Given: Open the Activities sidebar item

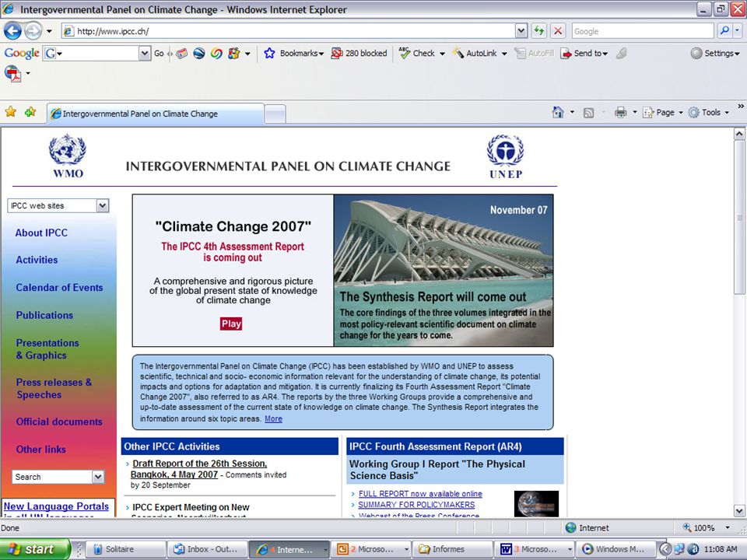Looking at the screenshot, I should coord(37,260).
